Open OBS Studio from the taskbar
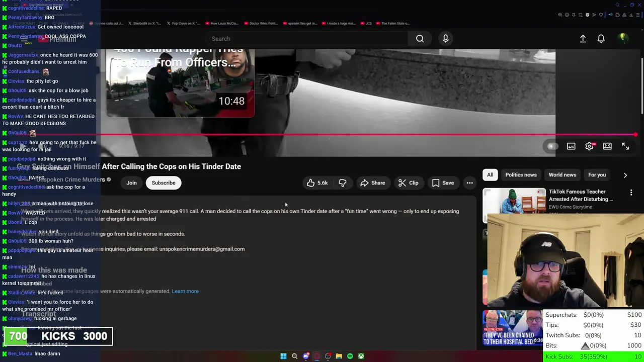The height and width of the screenshot is (362, 644). 328,356
